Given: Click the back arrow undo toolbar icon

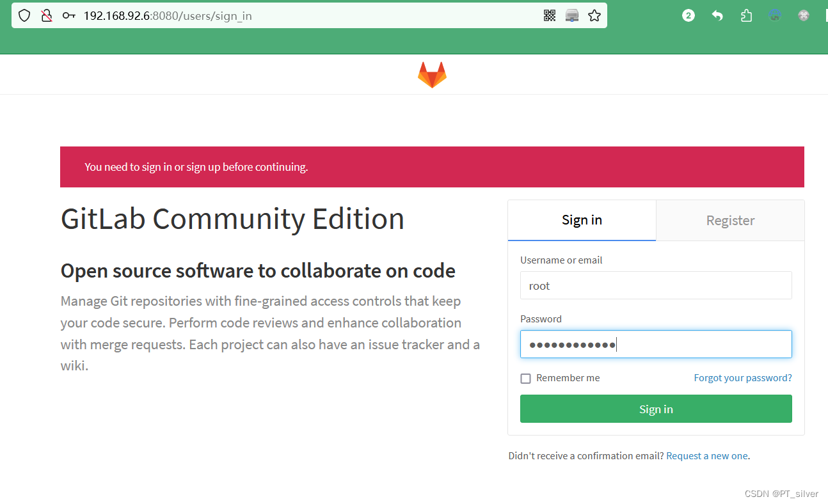Looking at the screenshot, I should tap(717, 15).
